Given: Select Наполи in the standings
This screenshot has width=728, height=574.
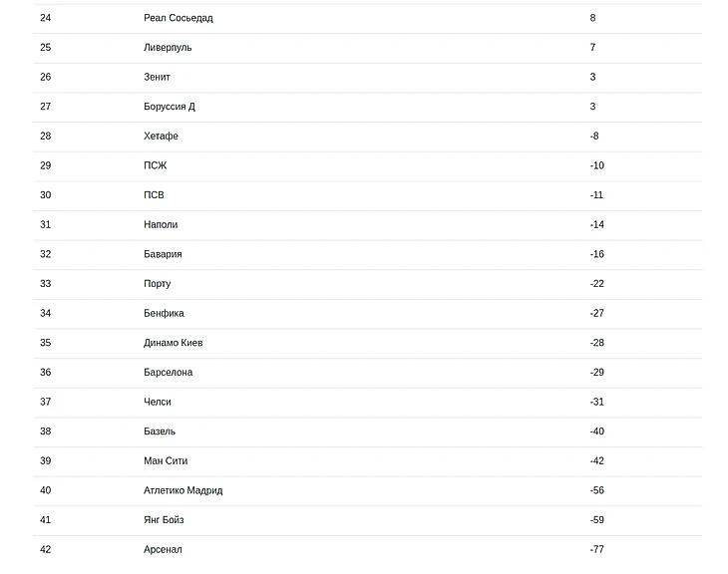Looking at the screenshot, I should point(161,224).
